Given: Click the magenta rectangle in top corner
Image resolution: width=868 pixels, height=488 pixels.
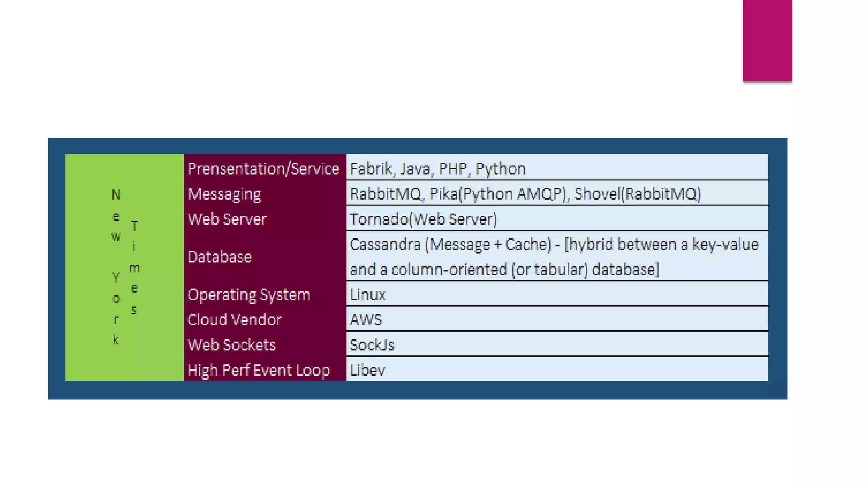Looking at the screenshot, I should pyautogui.click(x=767, y=40).
